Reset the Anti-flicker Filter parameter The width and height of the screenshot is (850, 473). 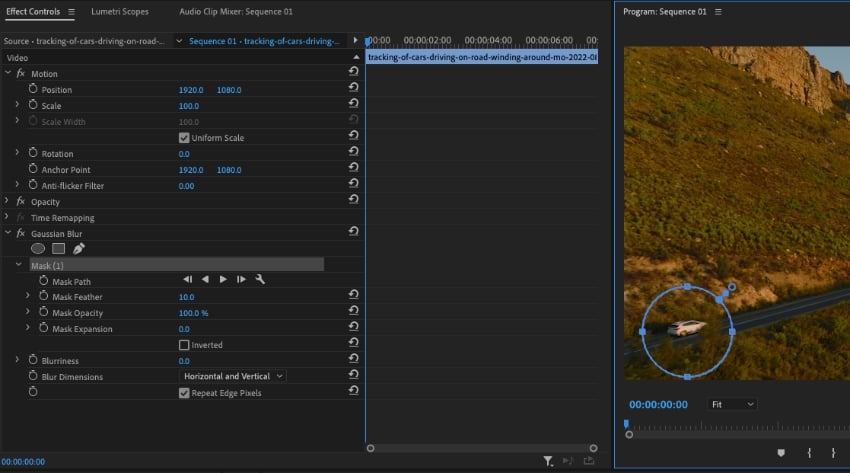pos(353,183)
